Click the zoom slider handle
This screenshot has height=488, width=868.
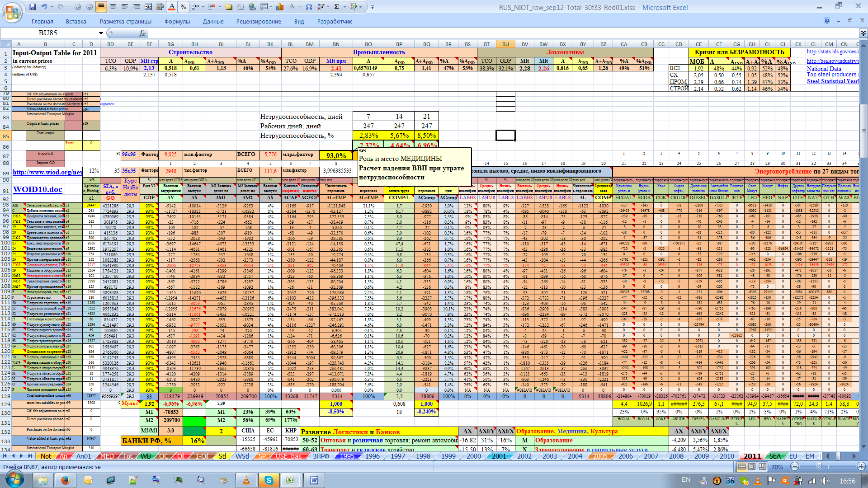819,467
